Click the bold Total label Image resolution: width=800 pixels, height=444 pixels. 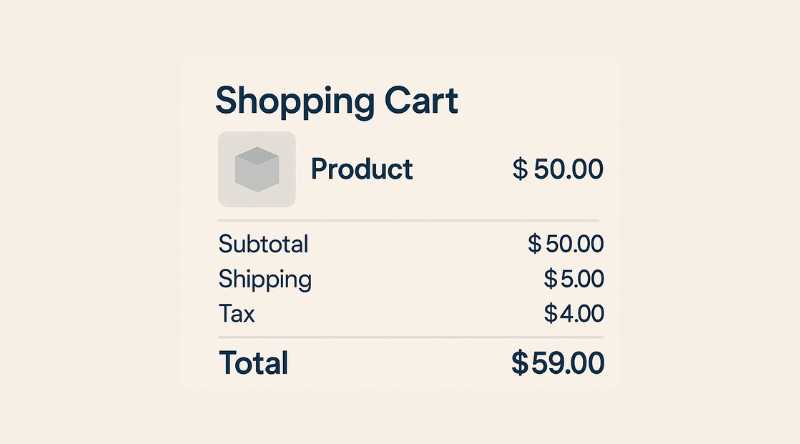click(253, 363)
